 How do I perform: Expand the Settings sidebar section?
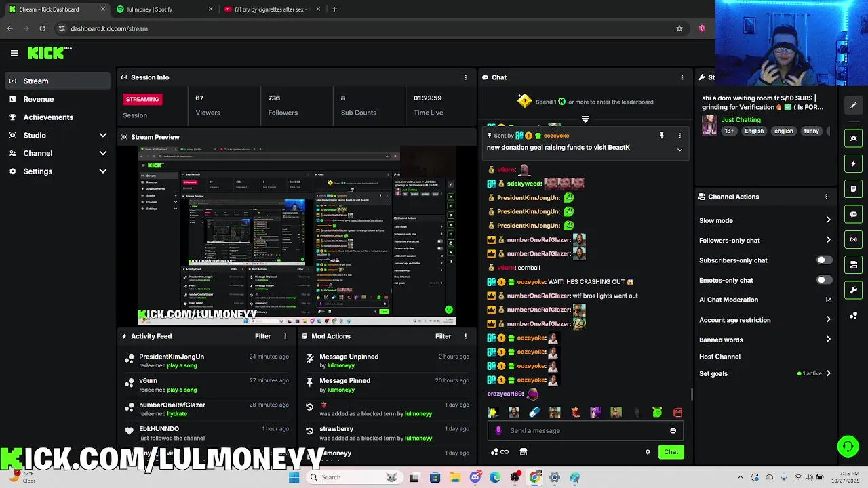point(102,171)
